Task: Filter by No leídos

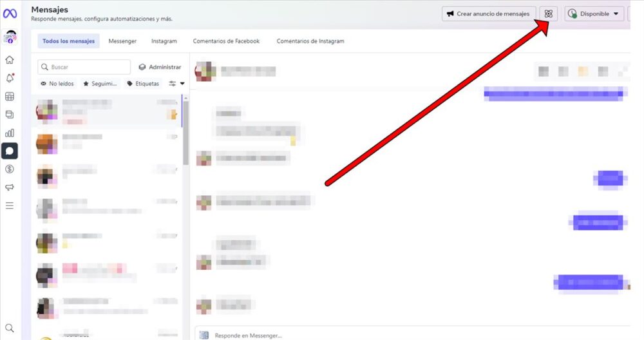Action: point(57,83)
